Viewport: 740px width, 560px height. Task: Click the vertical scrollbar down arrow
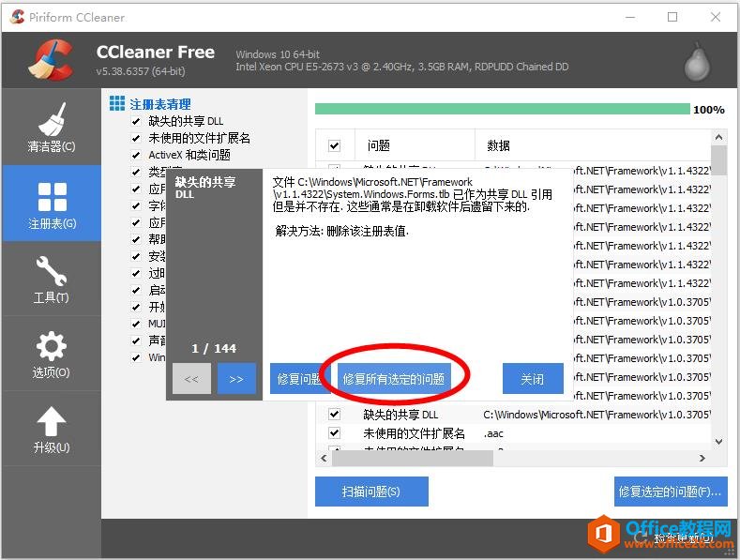coord(718,442)
